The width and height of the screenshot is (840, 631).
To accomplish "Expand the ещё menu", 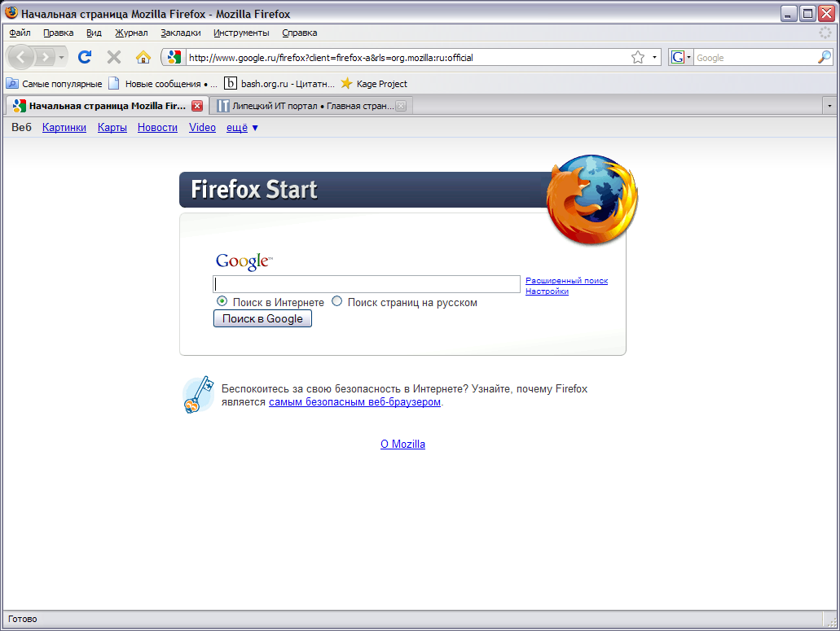I will coord(242,127).
